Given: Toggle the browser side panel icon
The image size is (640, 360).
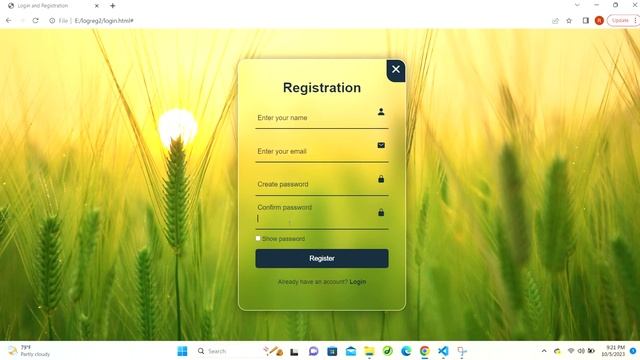Looking at the screenshot, I should tap(585, 20).
